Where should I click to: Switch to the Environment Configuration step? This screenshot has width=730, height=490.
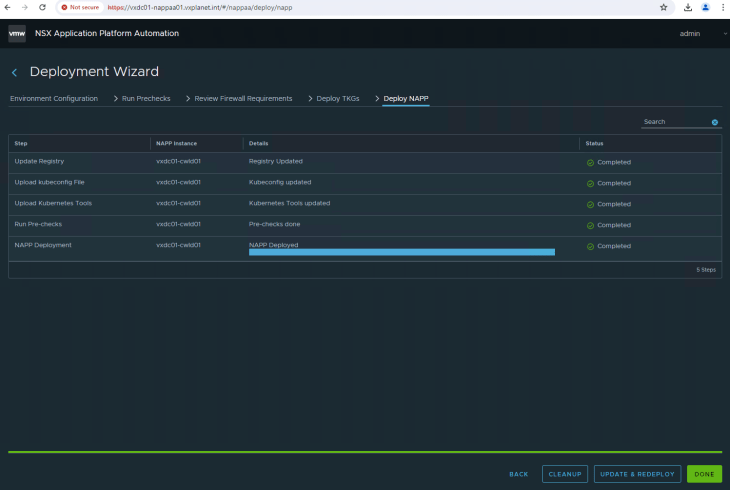point(54,99)
